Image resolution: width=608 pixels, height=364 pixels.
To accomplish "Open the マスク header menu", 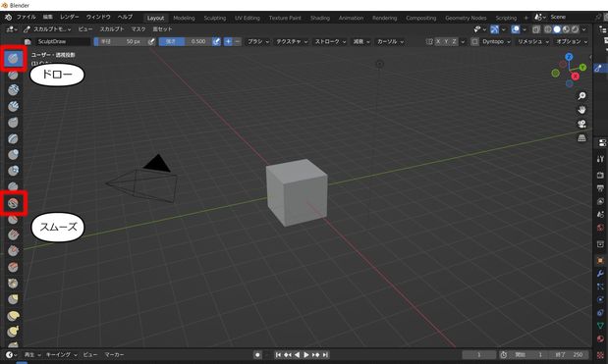I will coord(138,29).
